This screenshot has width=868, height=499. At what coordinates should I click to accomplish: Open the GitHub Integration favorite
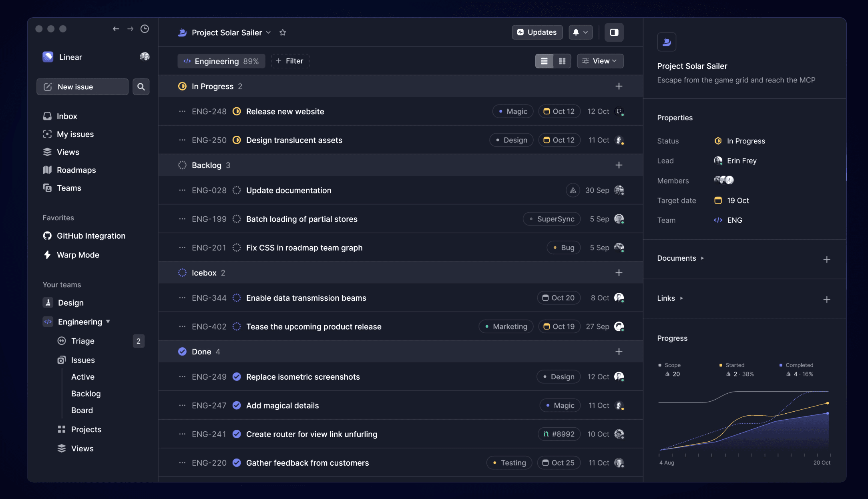point(90,236)
